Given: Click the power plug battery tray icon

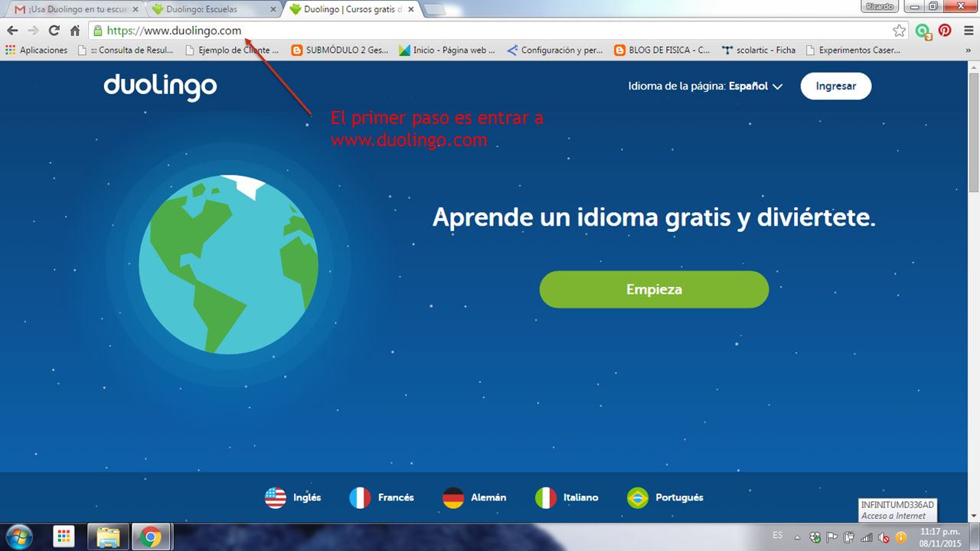Looking at the screenshot, I should point(849,536).
